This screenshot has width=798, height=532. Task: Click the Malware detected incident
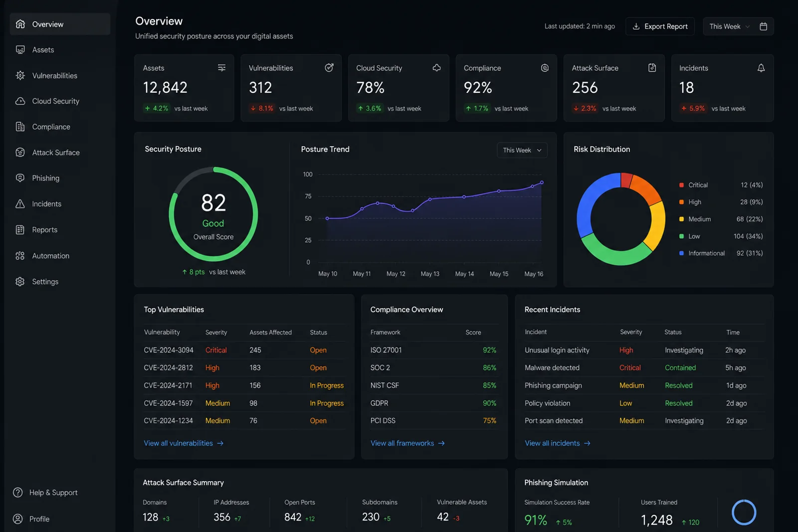click(644, 368)
